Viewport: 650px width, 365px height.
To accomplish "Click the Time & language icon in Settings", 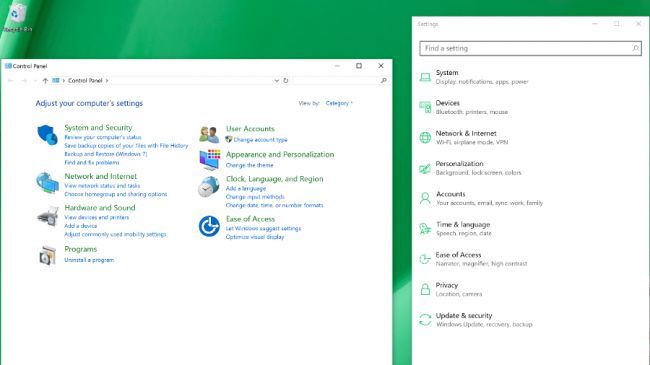I will coord(425,229).
